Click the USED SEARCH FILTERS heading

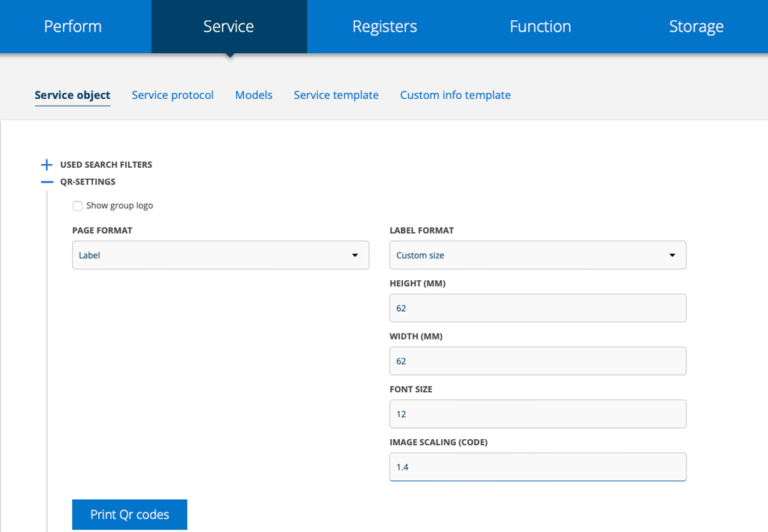tap(106, 164)
